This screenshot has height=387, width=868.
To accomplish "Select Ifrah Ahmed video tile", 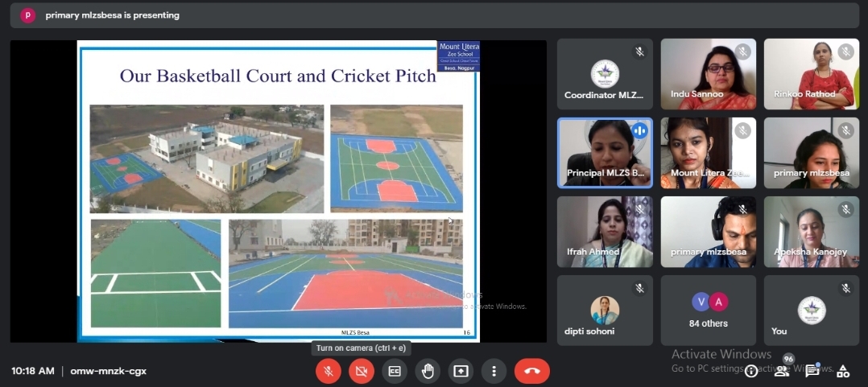I will [605, 233].
